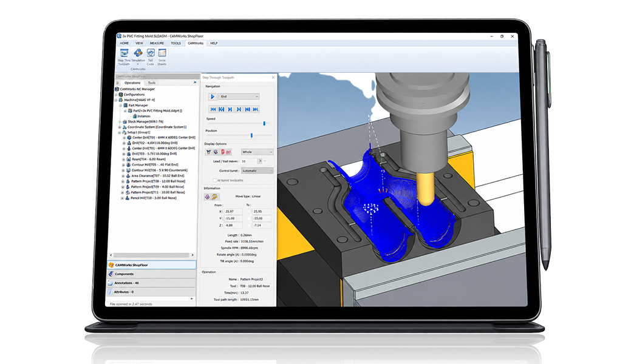Click the CAMWorks NC Manager tree icon
This screenshot has height=364, width=634.
click(117, 89)
